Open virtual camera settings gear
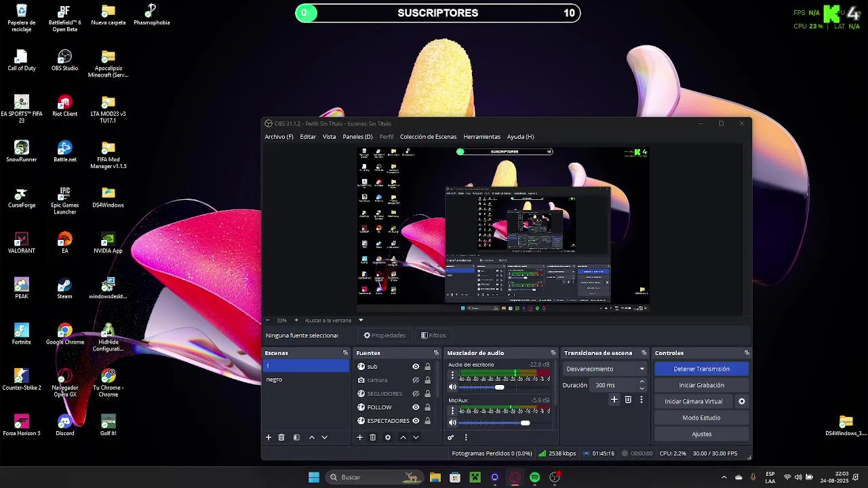This screenshot has width=868, height=488. [742, 401]
